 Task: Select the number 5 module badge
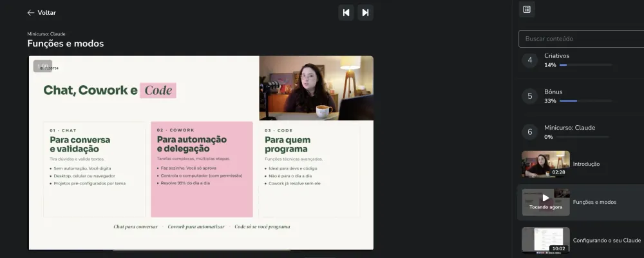(x=529, y=96)
